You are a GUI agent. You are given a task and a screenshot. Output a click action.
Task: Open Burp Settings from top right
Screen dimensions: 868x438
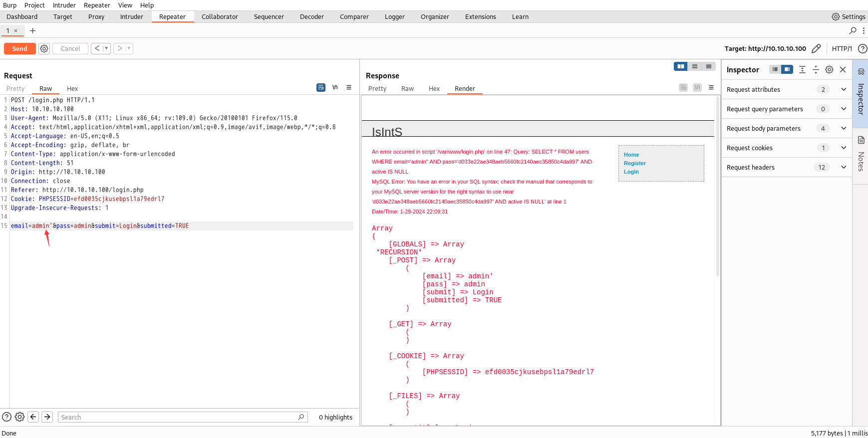tap(848, 16)
